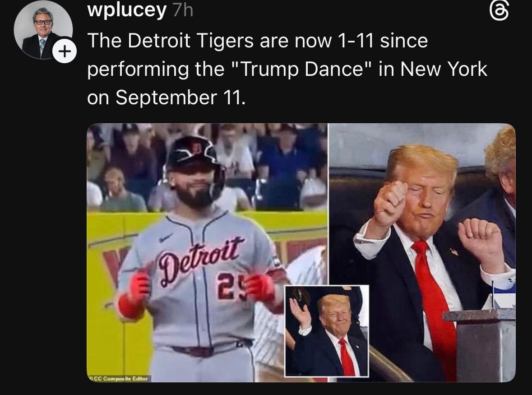Click the Nike swoosh on the jersey
This screenshot has width=532, height=395.
click(166, 238)
